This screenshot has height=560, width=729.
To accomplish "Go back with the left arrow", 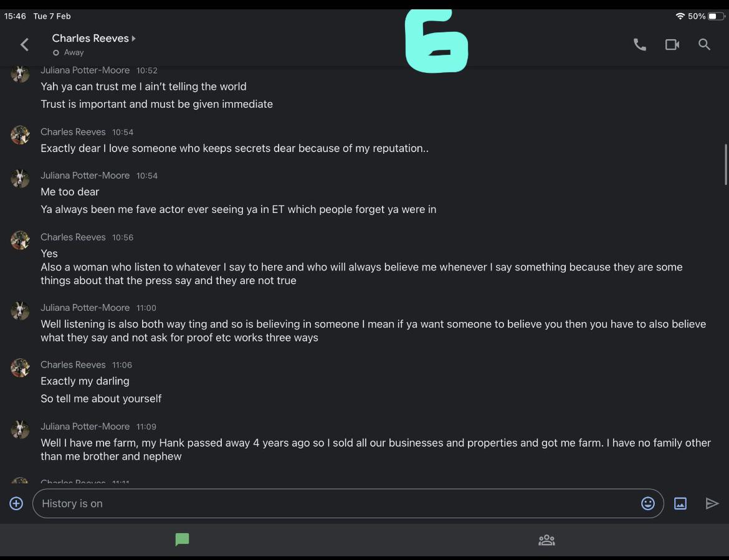I will point(24,44).
